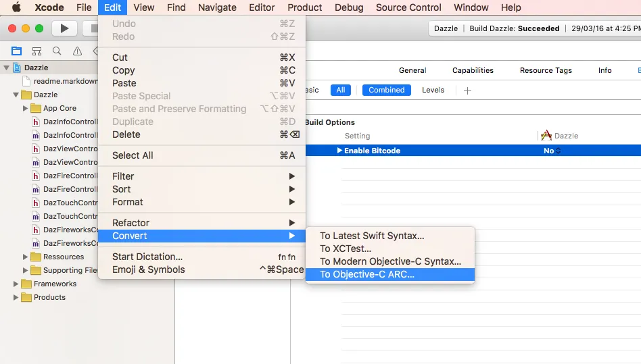This screenshot has height=364, width=641.
Task: Choose Paste from the Edit menu
Action: [x=202, y=83]
